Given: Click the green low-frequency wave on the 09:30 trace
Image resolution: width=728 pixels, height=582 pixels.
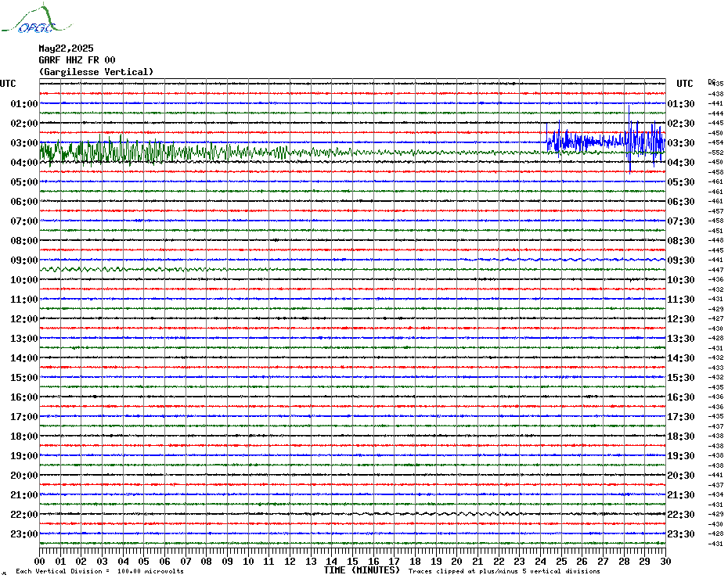Looking at the screenshot, I should point(132,269).
